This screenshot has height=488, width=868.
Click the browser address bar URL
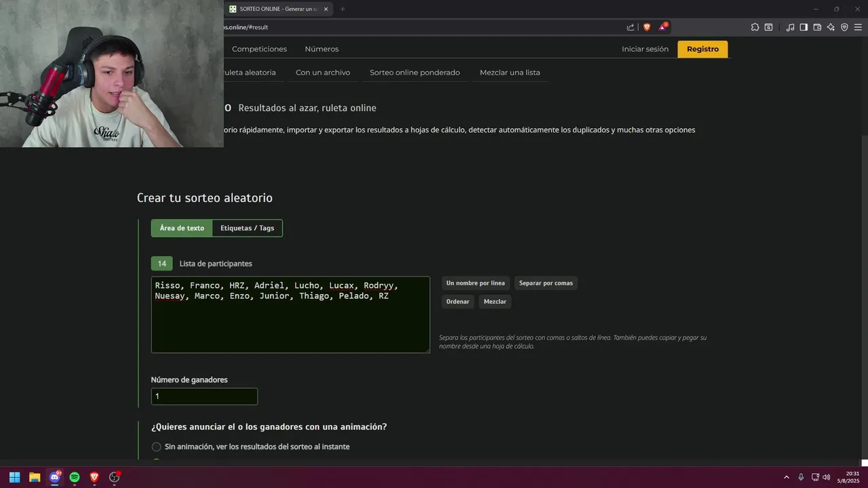(246, 27)
